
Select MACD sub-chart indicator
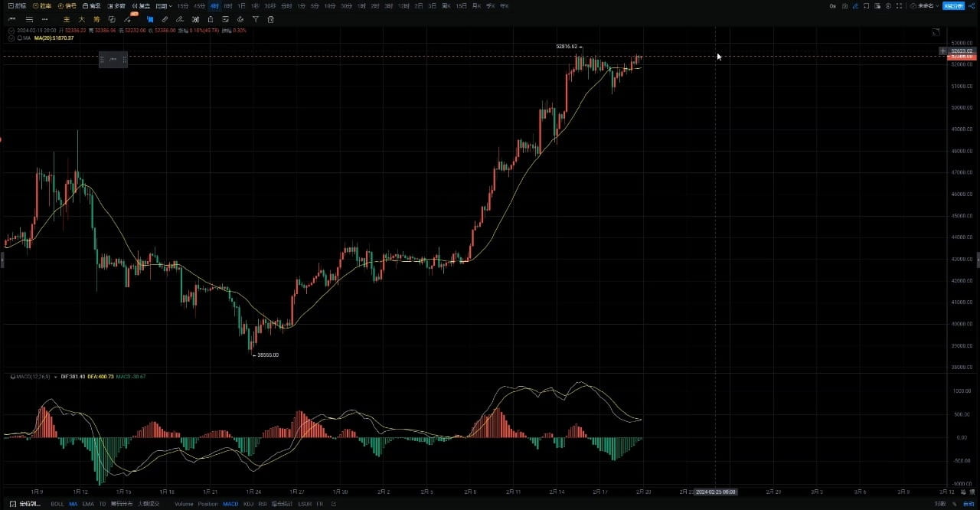(230, 504)
